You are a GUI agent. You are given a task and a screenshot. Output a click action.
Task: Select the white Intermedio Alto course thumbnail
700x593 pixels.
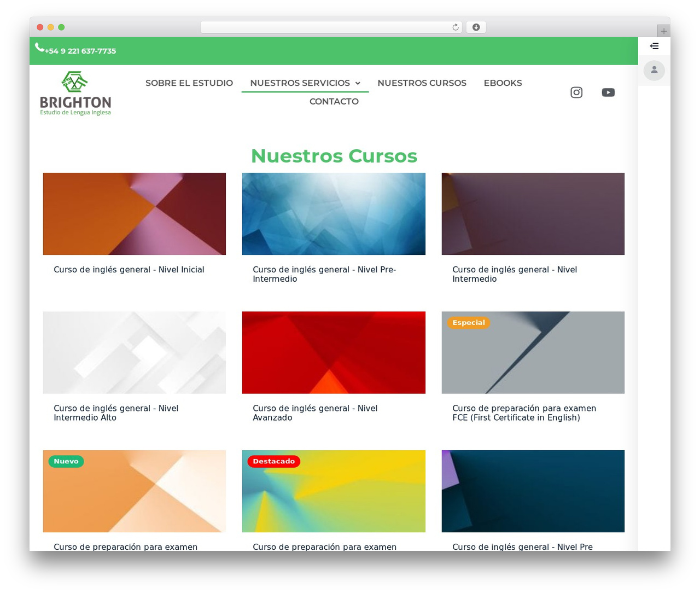tap(135, 353)
